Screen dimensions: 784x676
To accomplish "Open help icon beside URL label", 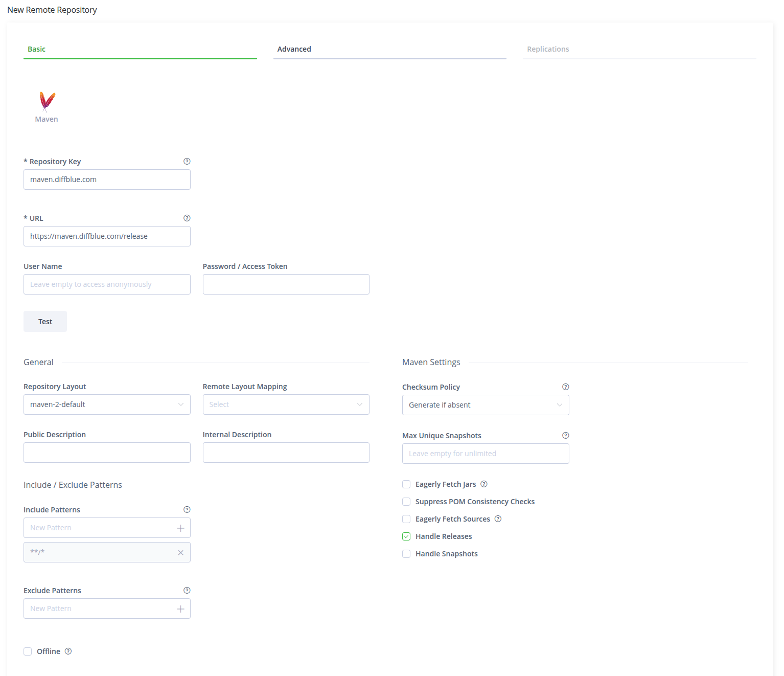I will [187, 218].
